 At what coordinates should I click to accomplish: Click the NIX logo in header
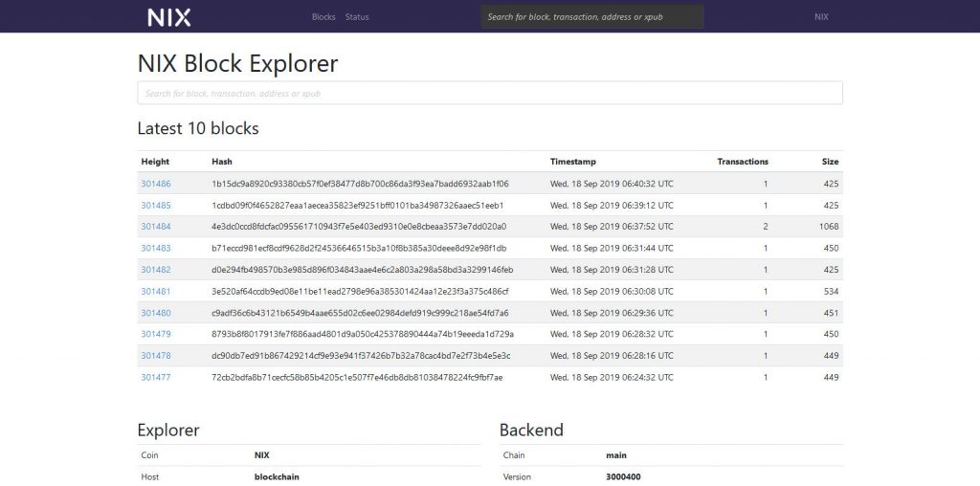point(168,17)
